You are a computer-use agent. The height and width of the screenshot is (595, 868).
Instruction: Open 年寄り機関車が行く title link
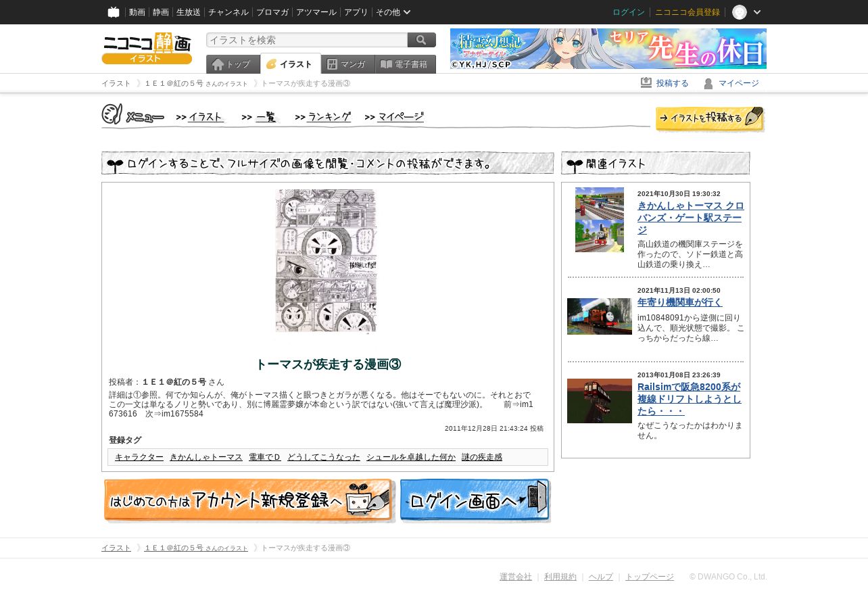680,302
